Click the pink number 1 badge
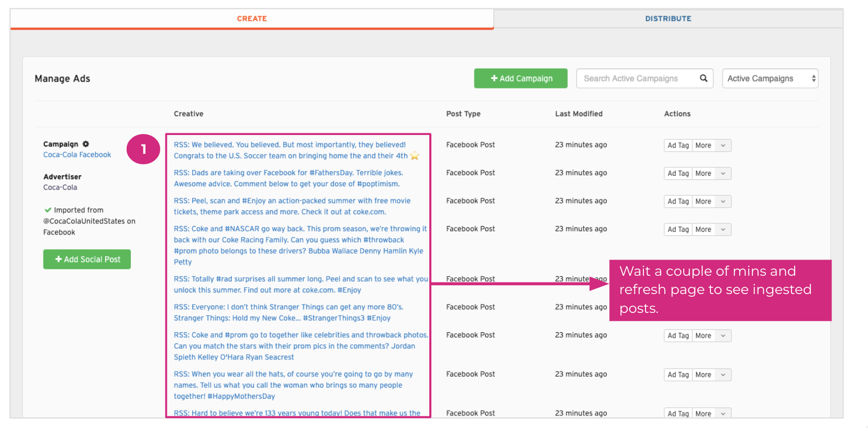Screen dimensions: 868x428 pos(143,150)
